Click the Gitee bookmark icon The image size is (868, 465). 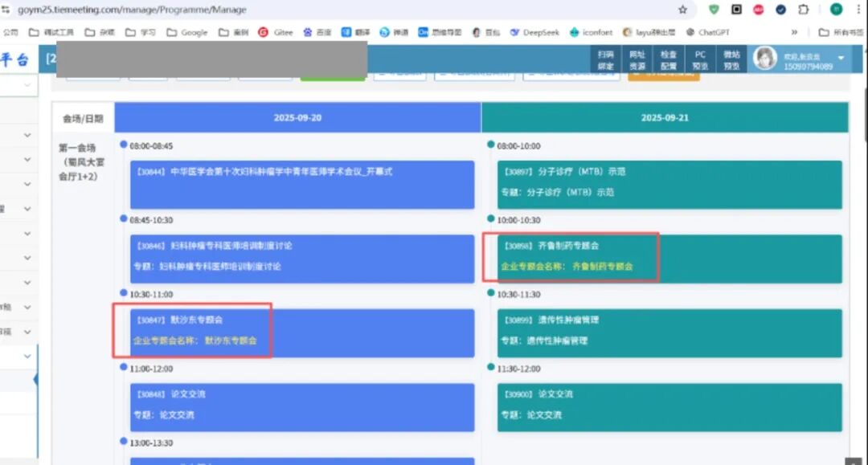coord(264,33)
